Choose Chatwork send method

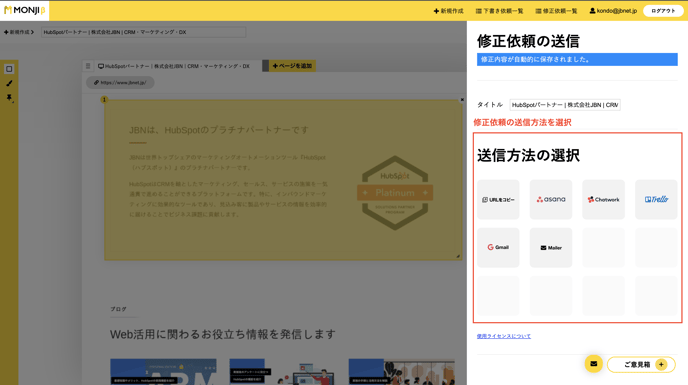click(x=603, y=199)
